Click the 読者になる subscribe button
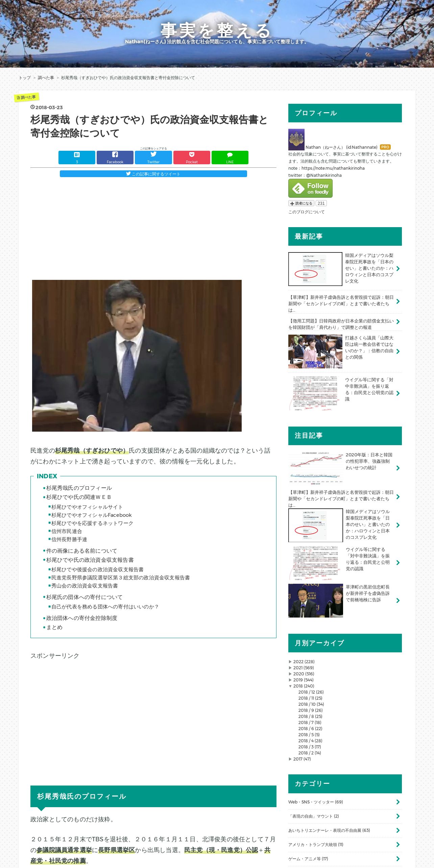The image size is (434, 868). click(301, 203)
